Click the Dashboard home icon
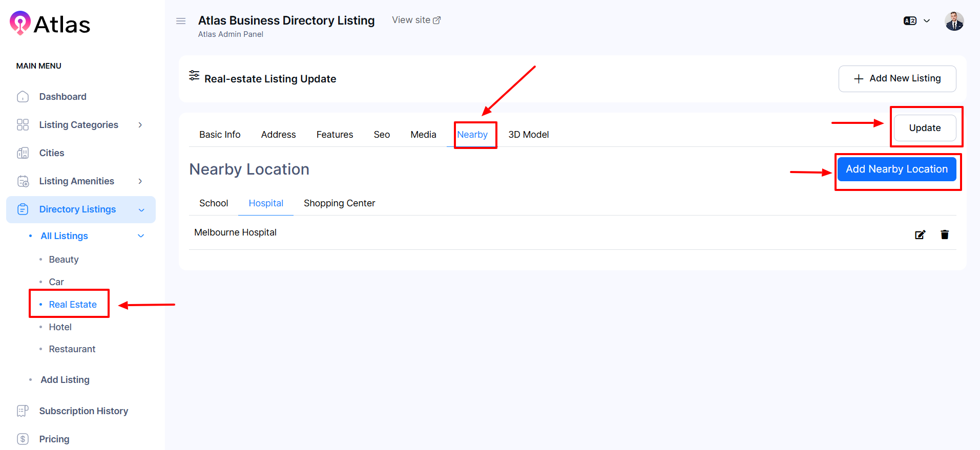Viewport: 980px width, 450px height. pos(23,97)
